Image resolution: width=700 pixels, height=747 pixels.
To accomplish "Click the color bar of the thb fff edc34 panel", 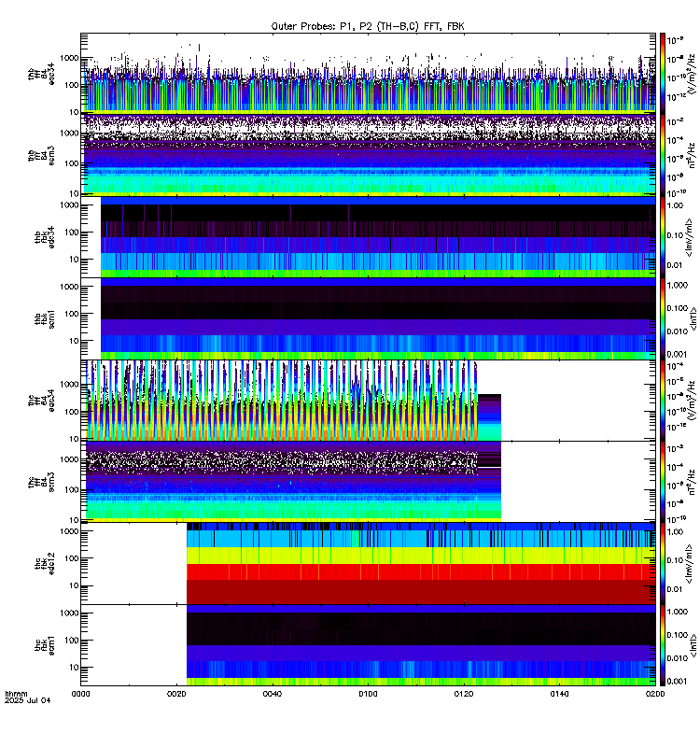I will point(663,73).
